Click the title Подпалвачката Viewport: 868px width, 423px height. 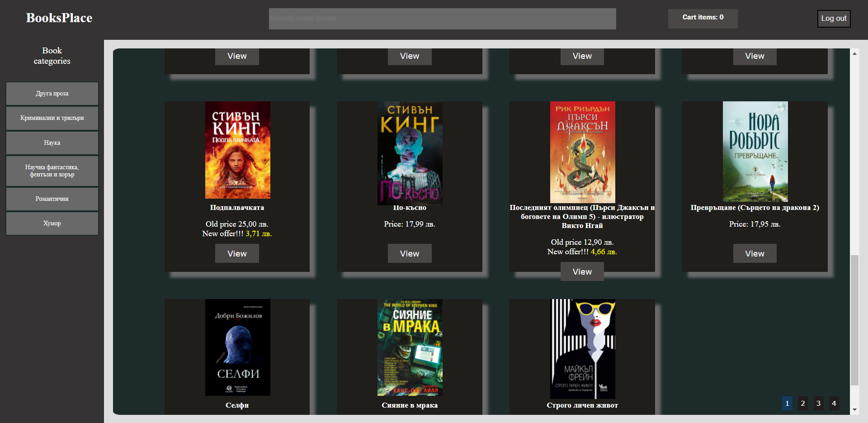237,208
